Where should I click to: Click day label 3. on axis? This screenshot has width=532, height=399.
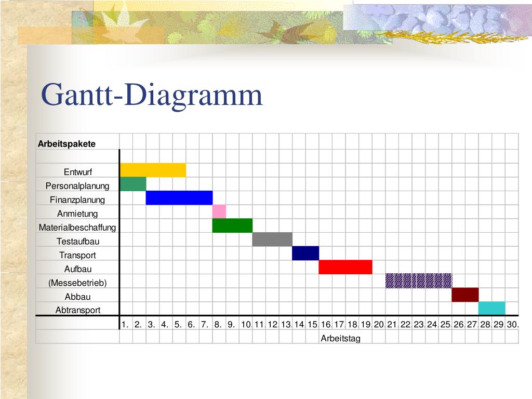pyautogui.click(x=151, y=325)
